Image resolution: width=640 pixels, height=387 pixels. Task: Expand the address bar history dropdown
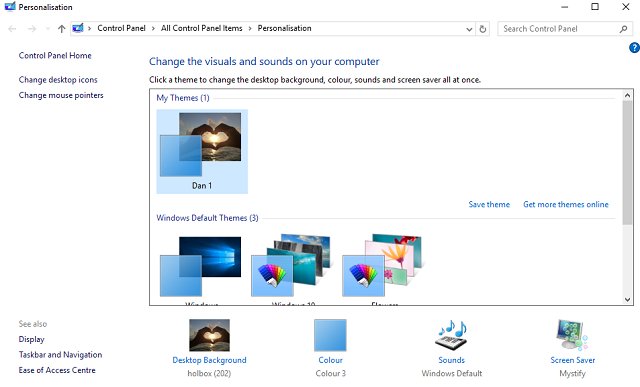469,29
